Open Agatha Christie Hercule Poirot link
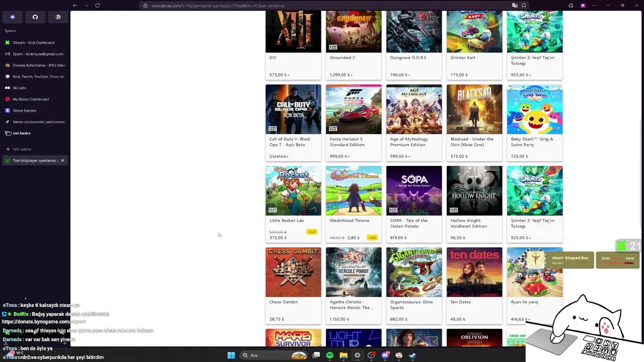This screenshot has height=362, width=644. 351,305
